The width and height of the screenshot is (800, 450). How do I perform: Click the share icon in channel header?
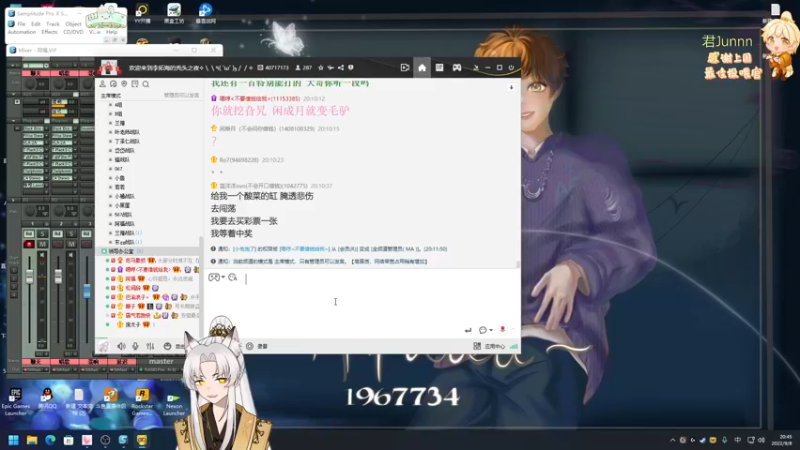coord(341,67)
